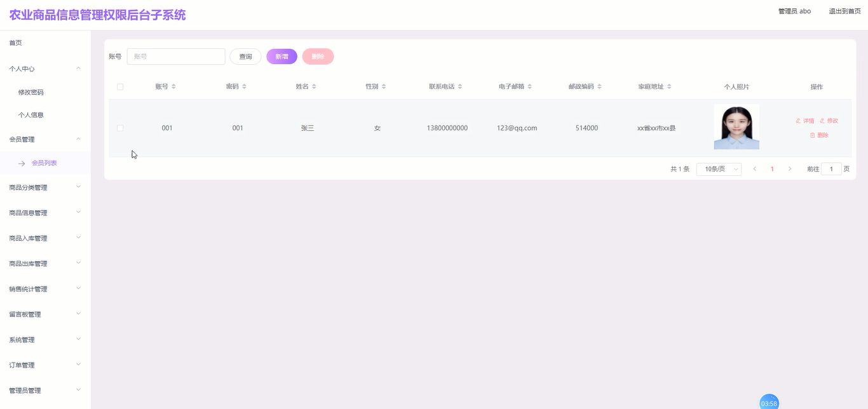Open 张三 personal photo thumbnail
The height and width of the screenshot is (409, 868).
[x=736, y=127]
